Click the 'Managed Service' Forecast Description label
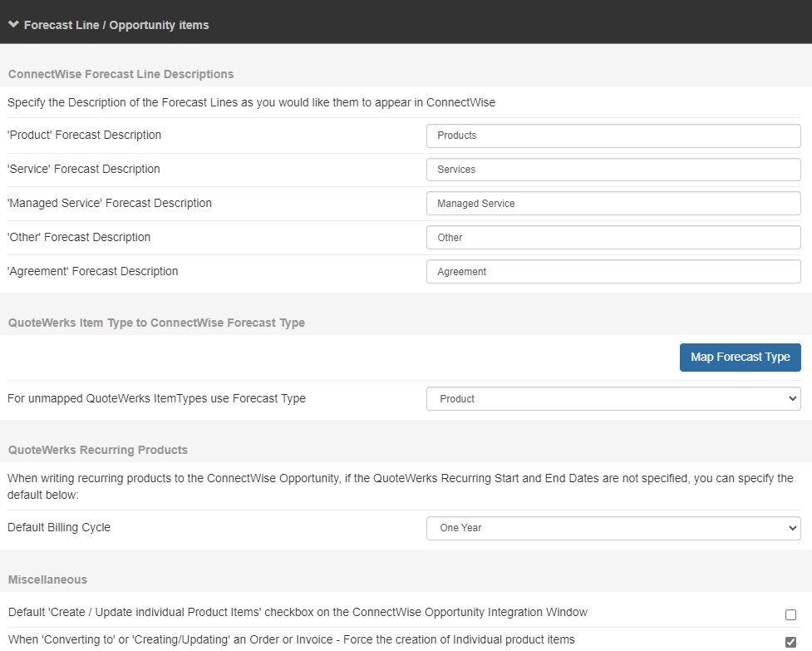The height and width of the screenshot is (651, 812). point(110,203)
